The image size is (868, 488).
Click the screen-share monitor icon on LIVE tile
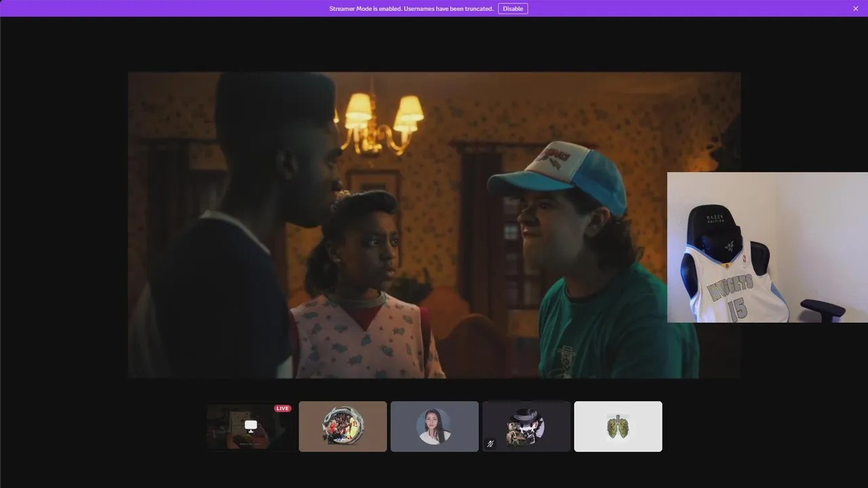click(x=251, y=426)
